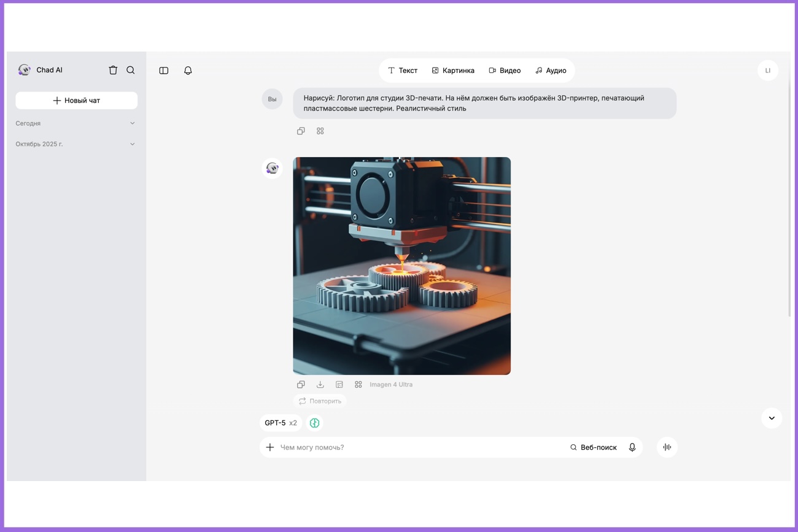Screen dimensions: 798x532
Task: Download the 3D printer image
Action: tap(320, 384)
